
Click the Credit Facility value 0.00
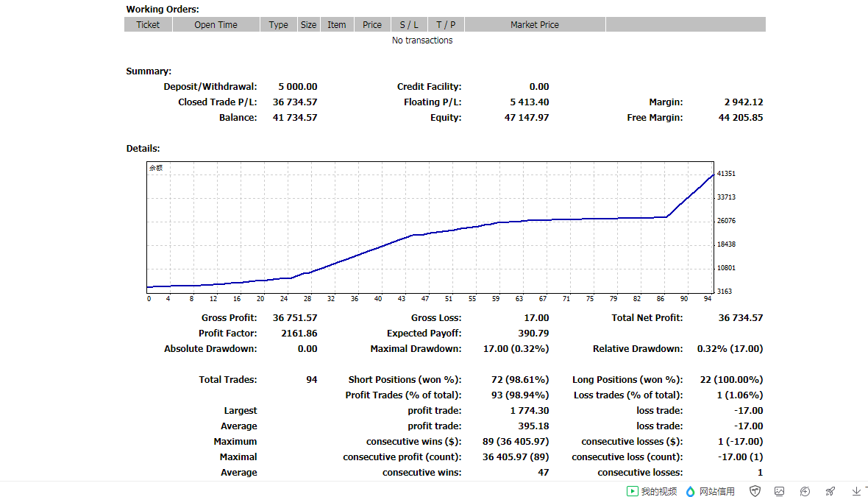click(x=539, y=87)
